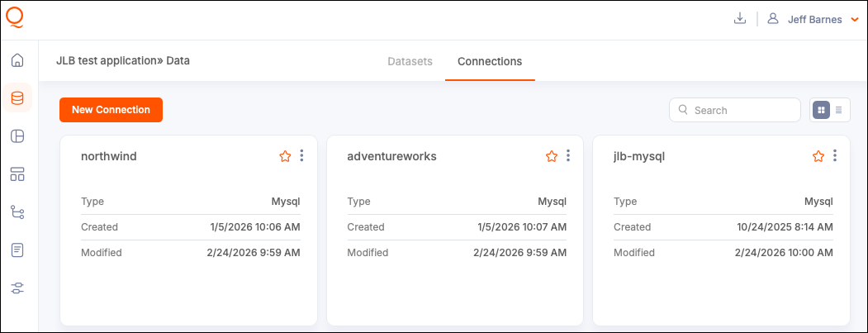Viewport: 868px width, 333px height.
Task: Click in the Search input field
Action: pyautogui.click(x=735, y=110)
